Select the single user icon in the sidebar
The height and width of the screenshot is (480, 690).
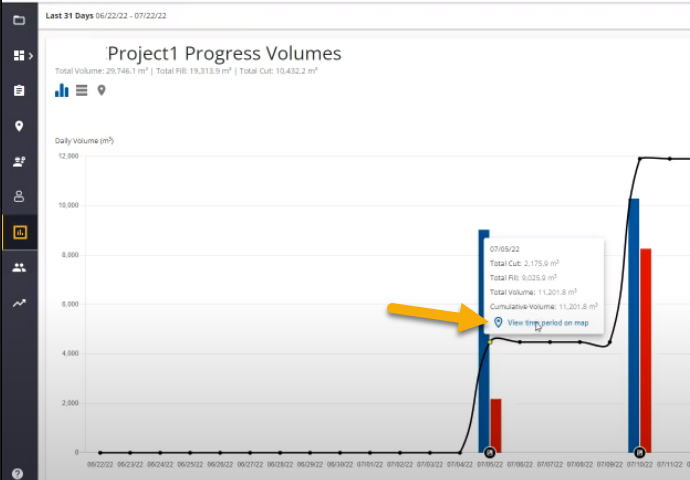pyautogui.click(x=19, y=196)
